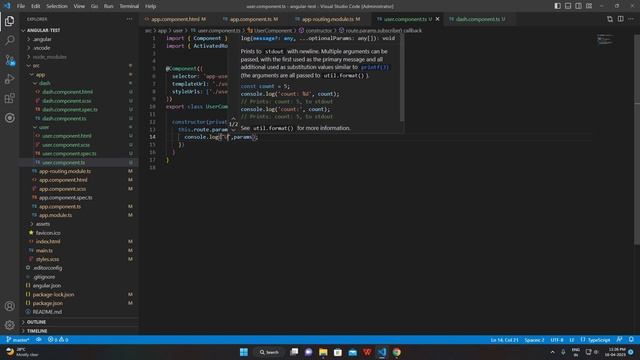Open README.md file
This screenshot has height=360, width=640.
pos(47,312)
